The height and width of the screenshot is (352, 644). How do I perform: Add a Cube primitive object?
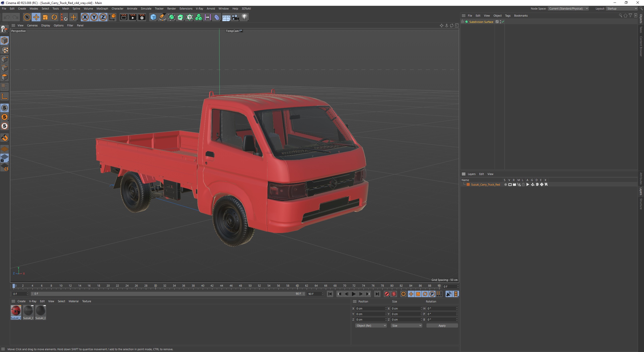153,17
